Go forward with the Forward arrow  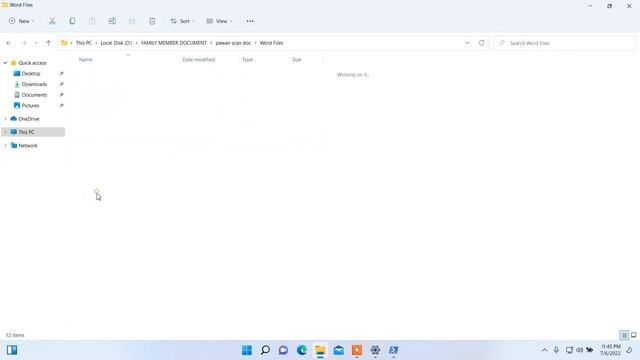coord(24,43)
